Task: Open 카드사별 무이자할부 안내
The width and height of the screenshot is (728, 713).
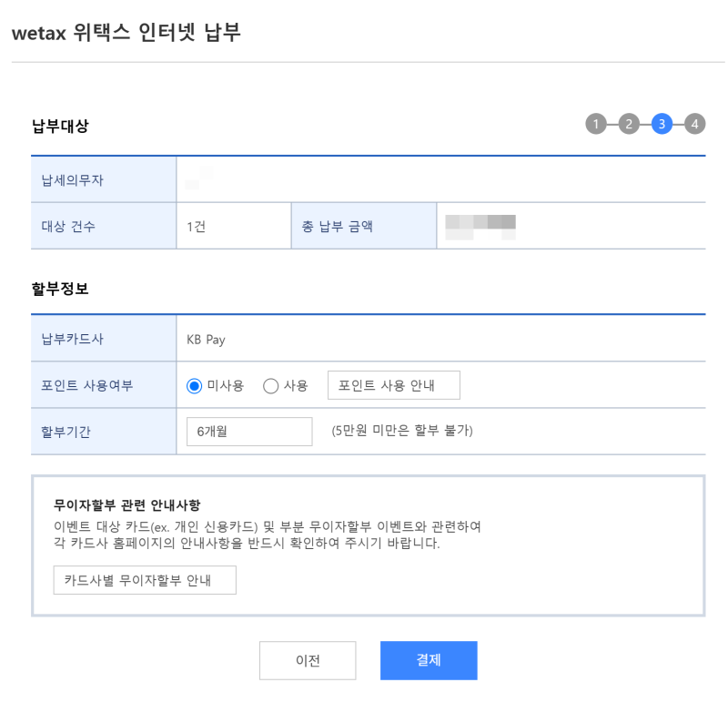Action: pos(145,580)
